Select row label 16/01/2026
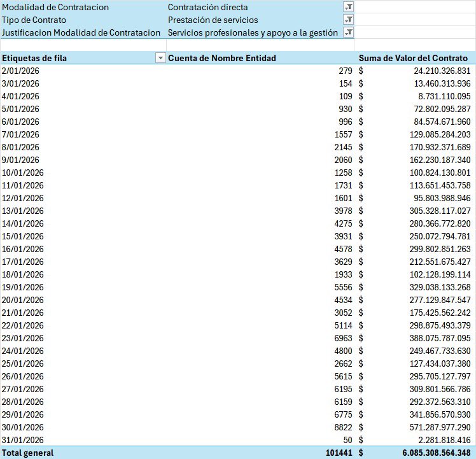476x459 pixels. click(23, 249)
